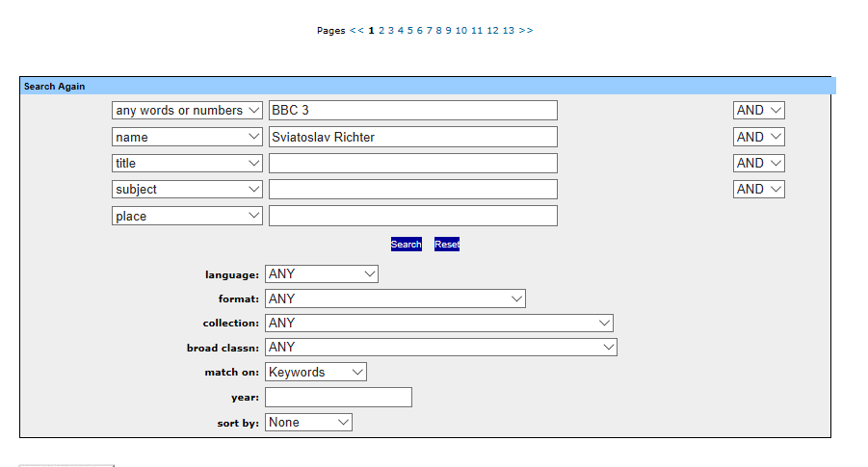The height and width of the screenshot is (467, 868).
Task: Click the Reset button
Action: (x=447, y=244)
